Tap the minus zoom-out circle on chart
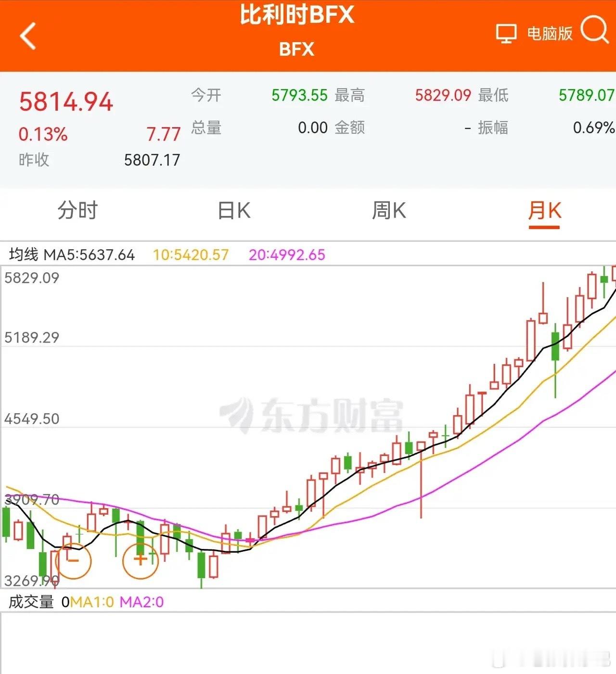The image size is (616, 674). coord(73,560)
